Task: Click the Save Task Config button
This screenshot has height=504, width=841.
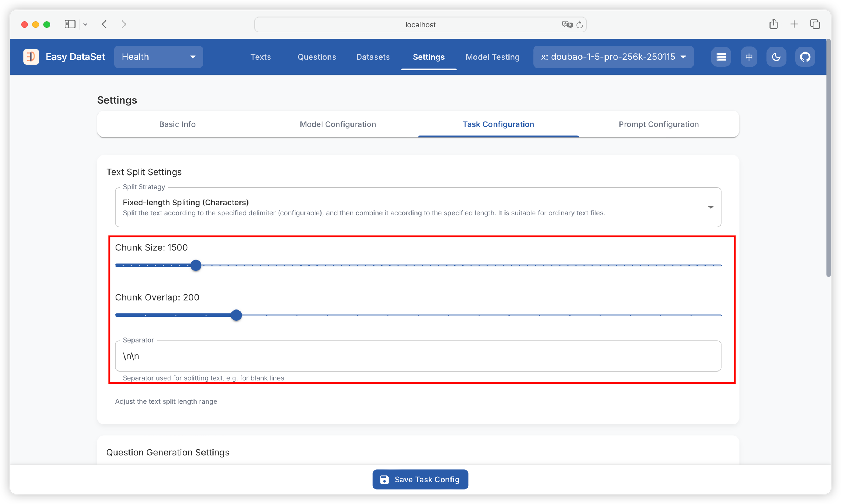Action: tap(420, 479)
